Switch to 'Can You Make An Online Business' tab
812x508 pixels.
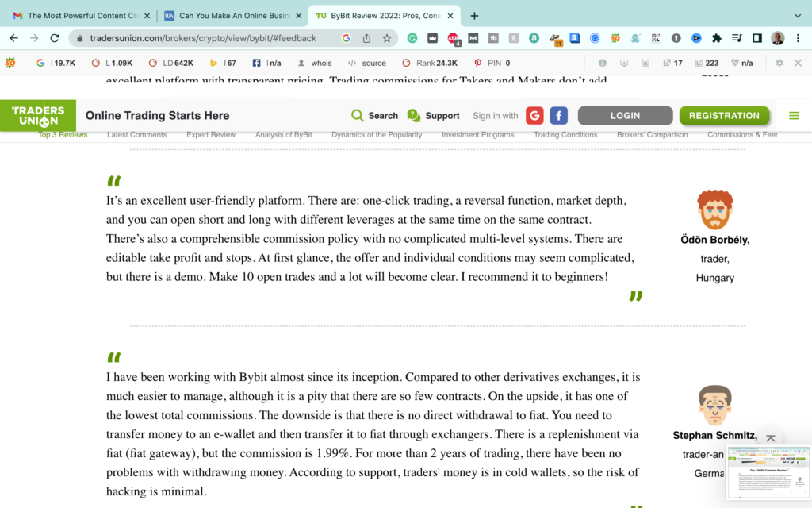[232, 16]
